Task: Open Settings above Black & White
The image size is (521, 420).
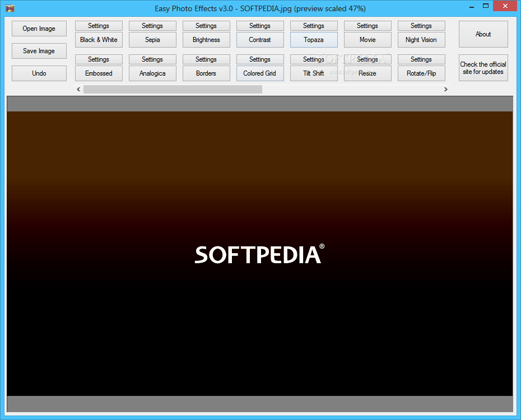Action: (99, 26)
